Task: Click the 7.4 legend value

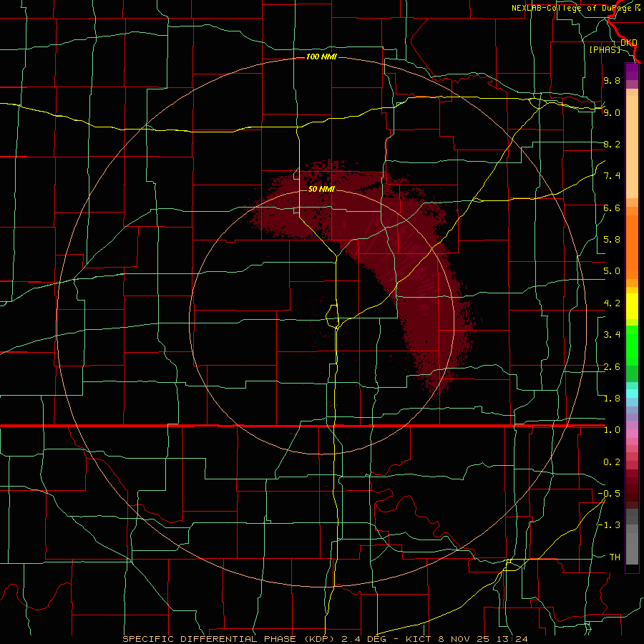Action: tap(612, 176)
